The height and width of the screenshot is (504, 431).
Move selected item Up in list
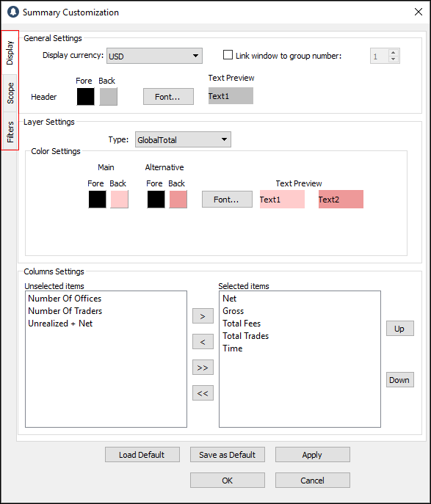(x=400, y=329)
